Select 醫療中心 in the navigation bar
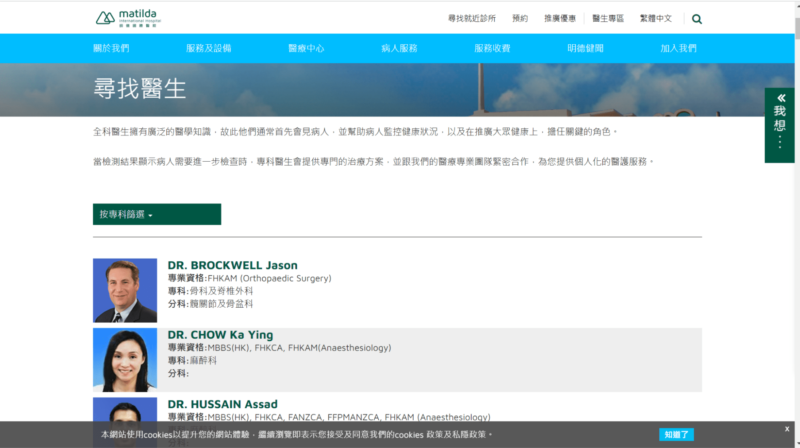Screen dimensions: 800x448 coord(306,48)
